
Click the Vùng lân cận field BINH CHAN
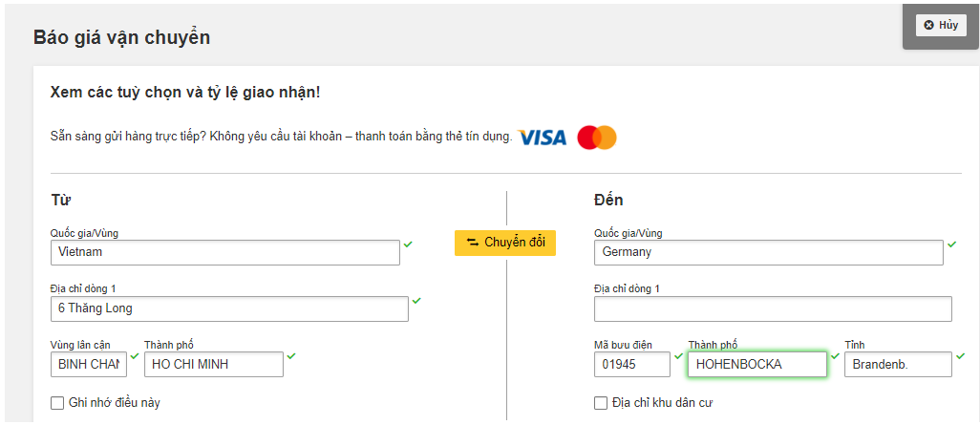point(89,365)
